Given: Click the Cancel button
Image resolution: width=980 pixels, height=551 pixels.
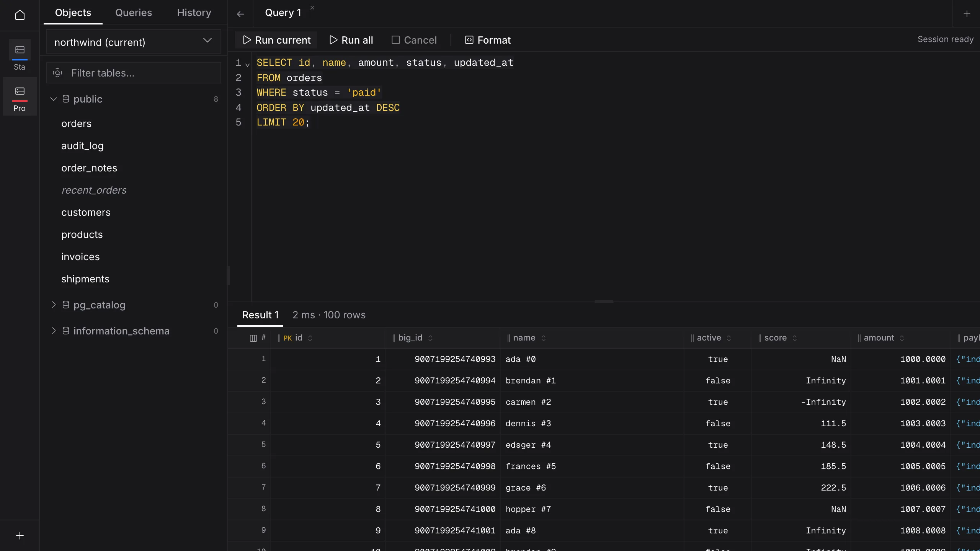Looking at the screenshot, I should click(x=414, y=40).
